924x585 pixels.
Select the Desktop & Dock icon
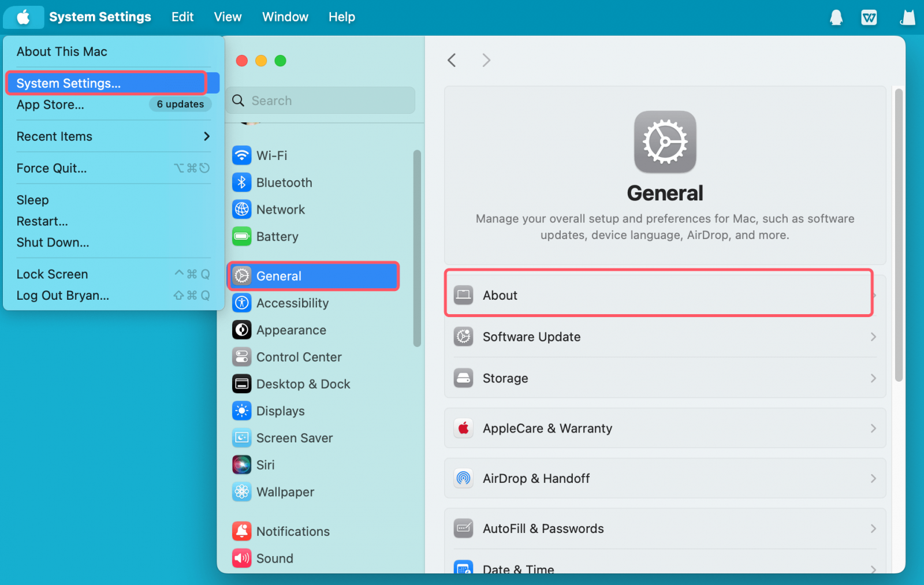click(241, 383)
